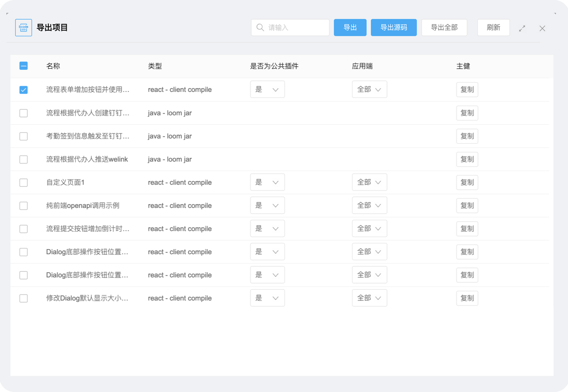Click the Ecode logo icon beside 导出项目
The height and width of the screenshot is (392, 568).
pos(23,28)
